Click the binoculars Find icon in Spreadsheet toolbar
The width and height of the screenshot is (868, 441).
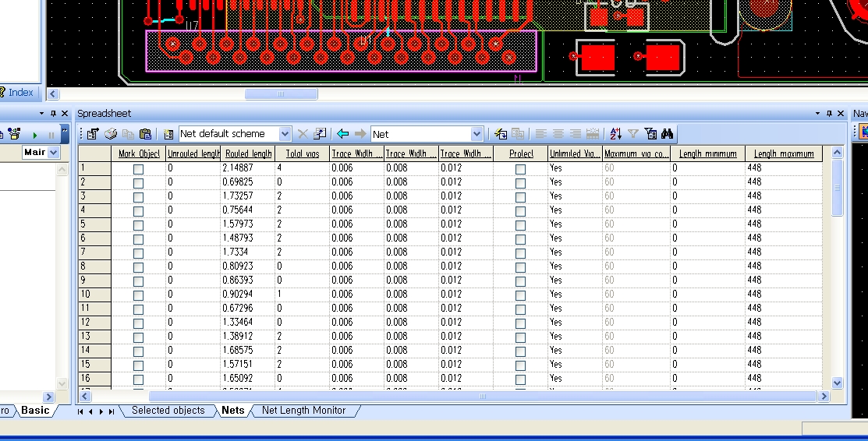(x=668, y=134)
